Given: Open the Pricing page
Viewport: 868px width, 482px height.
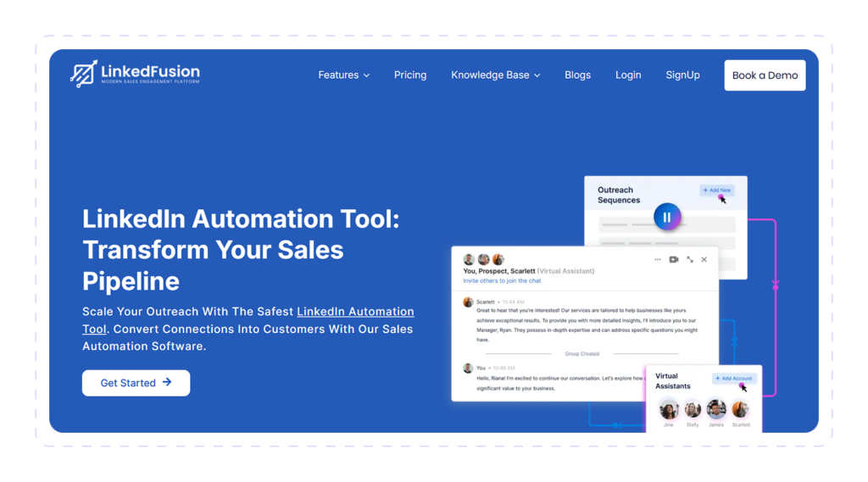Looking at the screenshot, I should (410, 75).
